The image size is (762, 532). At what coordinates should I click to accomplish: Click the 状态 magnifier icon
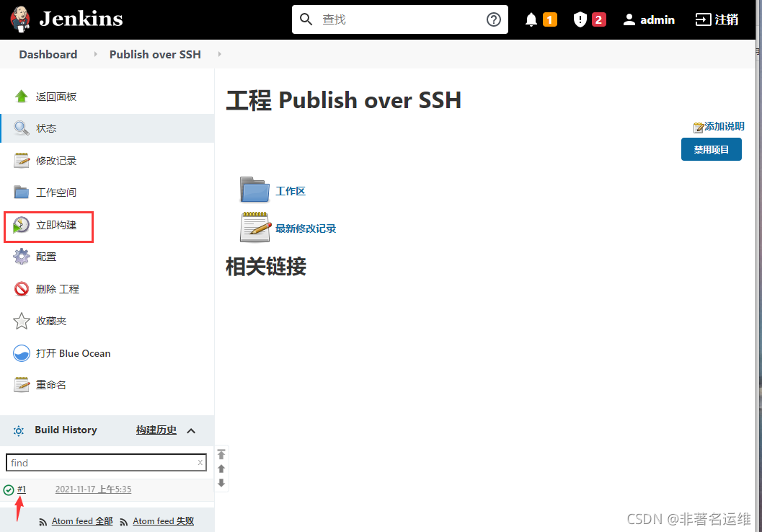tap(22, 128)
